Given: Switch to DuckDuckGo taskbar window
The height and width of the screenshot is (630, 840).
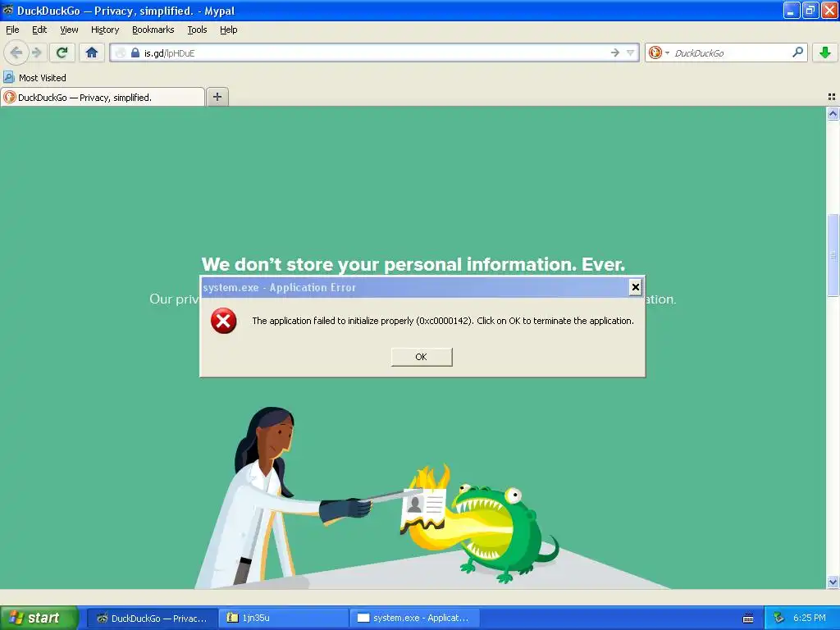Looking at the screenshot, I should click(152, 618).
